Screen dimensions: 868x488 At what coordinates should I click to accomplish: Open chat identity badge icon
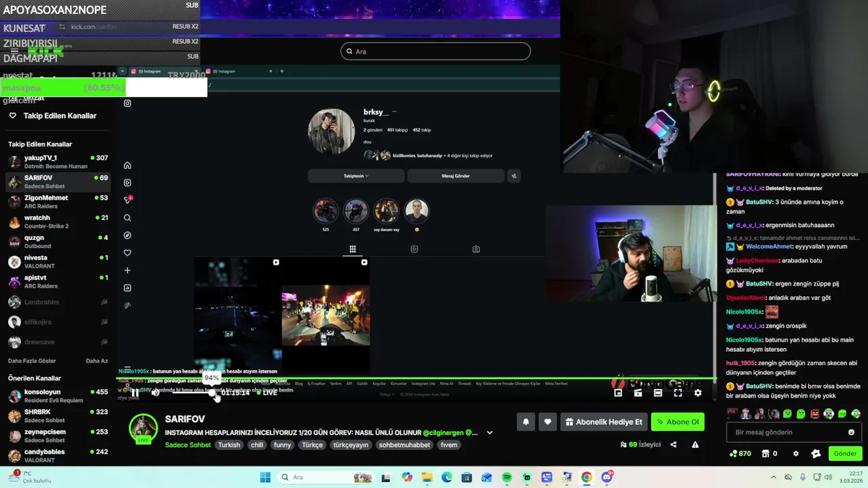[816, 453]
